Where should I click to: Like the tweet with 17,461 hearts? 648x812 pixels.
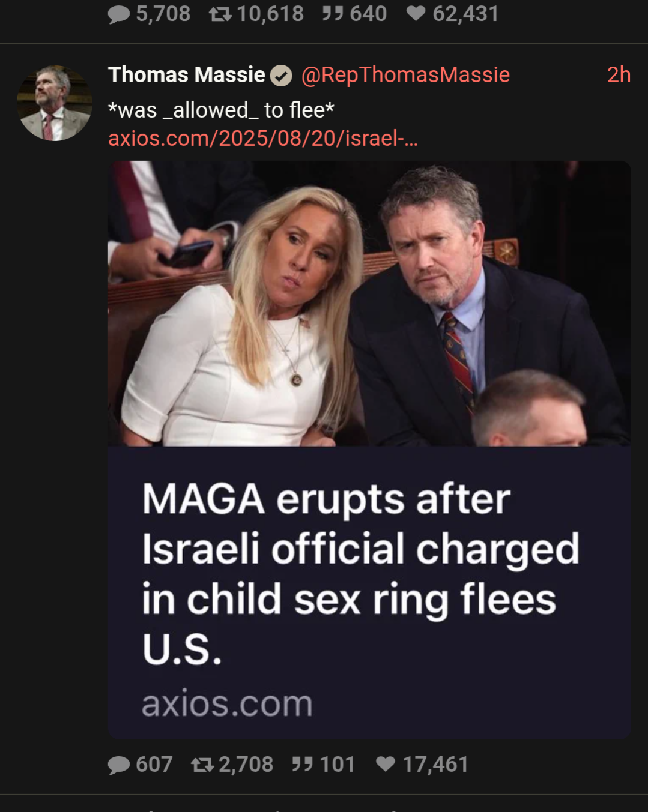(x=386, y=764)
